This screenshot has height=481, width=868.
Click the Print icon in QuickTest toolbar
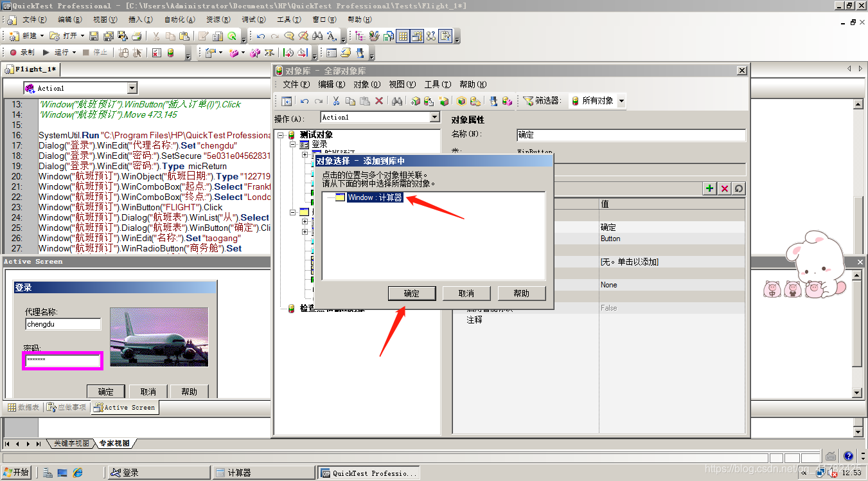(x=136, y=36)
